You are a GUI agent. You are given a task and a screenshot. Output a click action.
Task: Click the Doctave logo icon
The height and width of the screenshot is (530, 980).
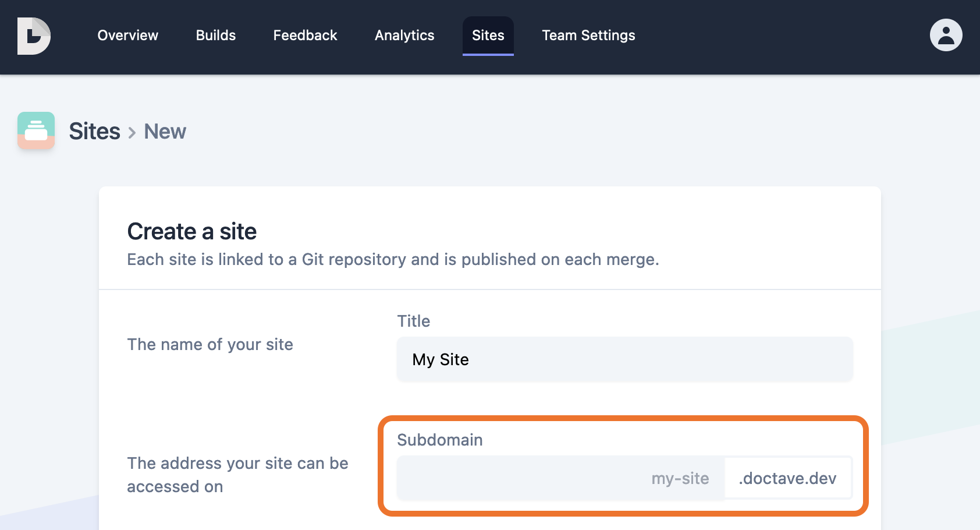pyautogui.click(x=35, y=36)
